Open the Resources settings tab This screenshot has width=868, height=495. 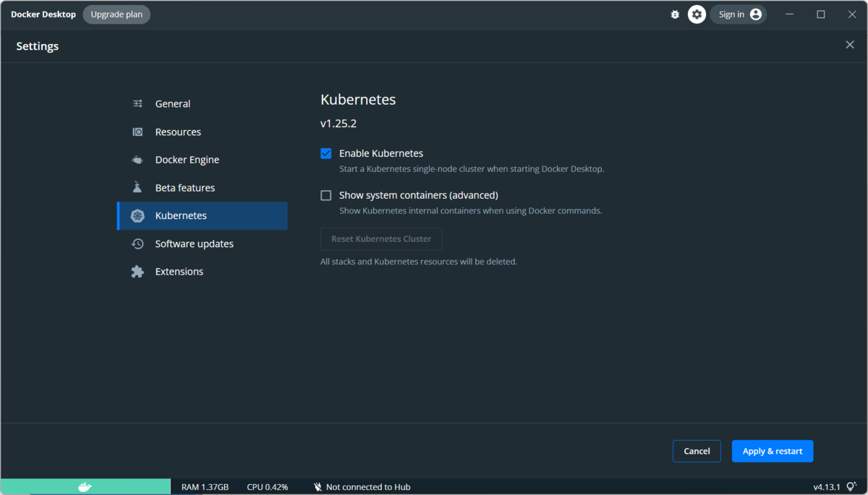(x=202, y=132)
